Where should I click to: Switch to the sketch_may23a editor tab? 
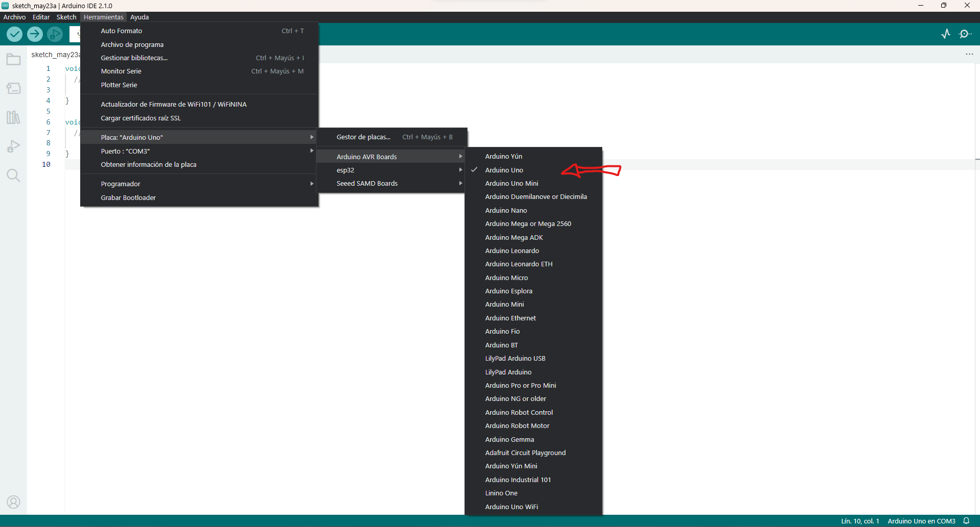pyautogui.click(x=55, y=55)
